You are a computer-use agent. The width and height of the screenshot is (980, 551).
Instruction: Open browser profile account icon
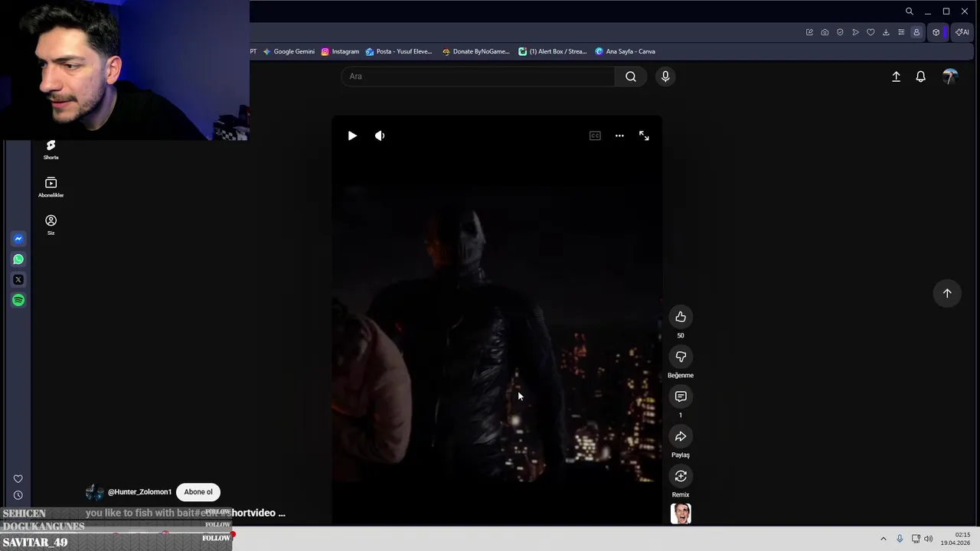coord(916,32)
